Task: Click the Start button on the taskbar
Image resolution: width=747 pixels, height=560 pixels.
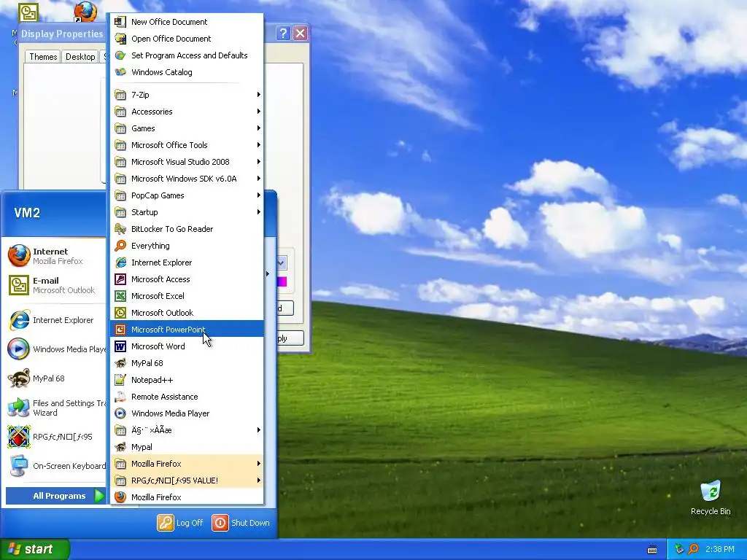Action: 34,549
